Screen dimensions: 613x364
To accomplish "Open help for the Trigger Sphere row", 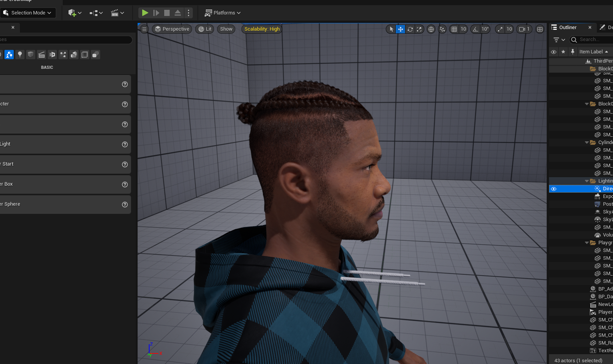I will coord(125,204).
